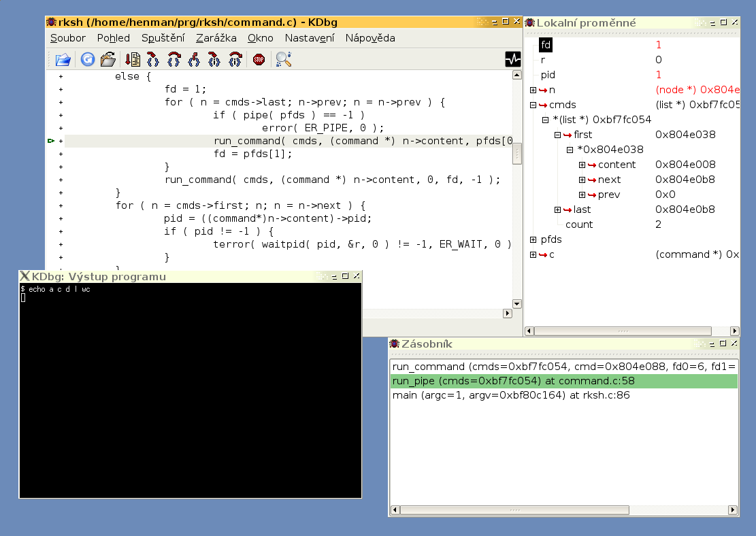The width and height of the screenshot is (756, 536).
Task: Step over by instruction
Action: point(235,59)
